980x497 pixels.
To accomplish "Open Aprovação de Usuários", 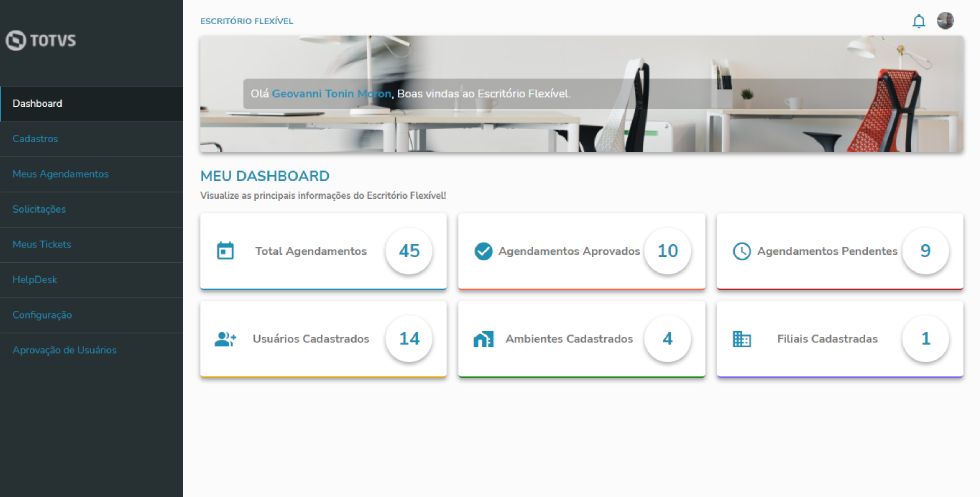I will [x=91, y=350].
